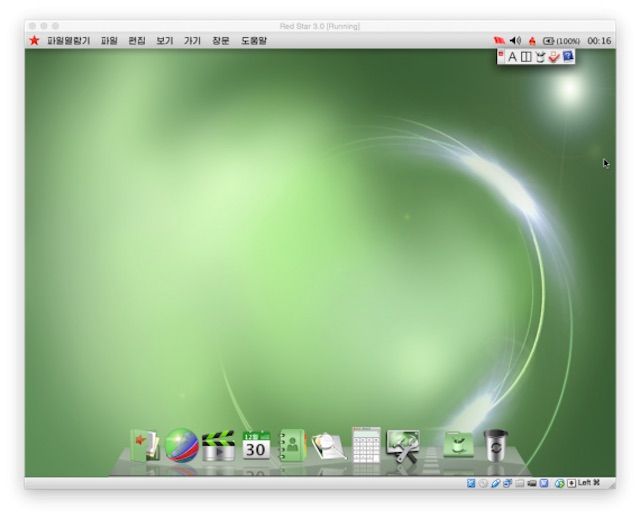Open the trash can in the dock
This screenshot has height=518, width=640.
coord(495,445)
